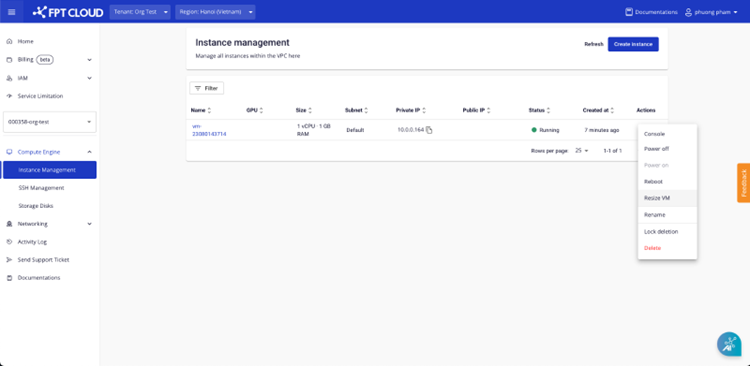
Task: Go to SSH Management page
Action: (x=41, y=188)
